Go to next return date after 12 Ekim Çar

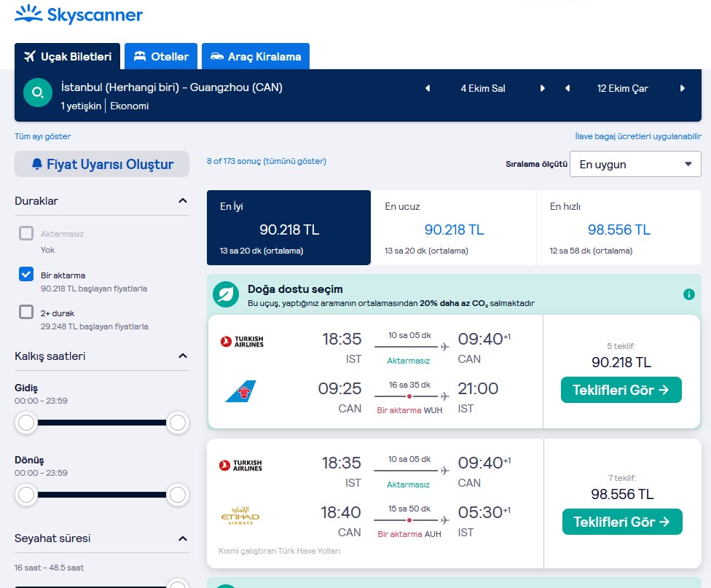point(683,88)
